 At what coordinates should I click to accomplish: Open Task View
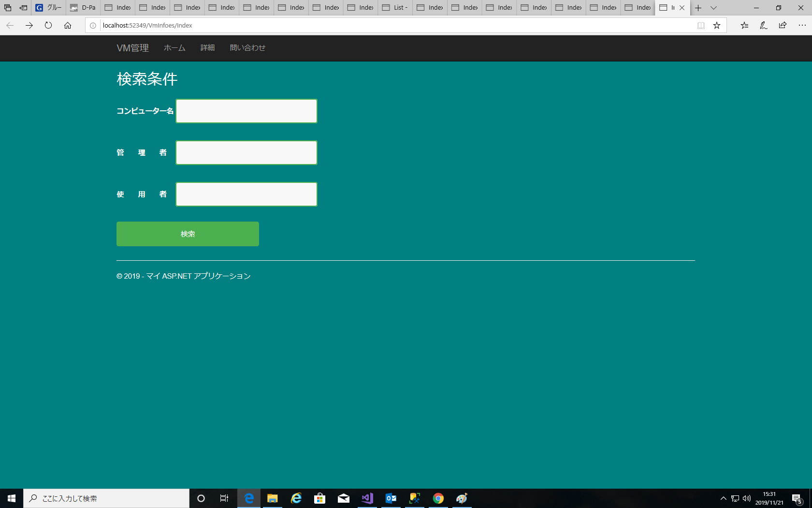pos(224,498)
